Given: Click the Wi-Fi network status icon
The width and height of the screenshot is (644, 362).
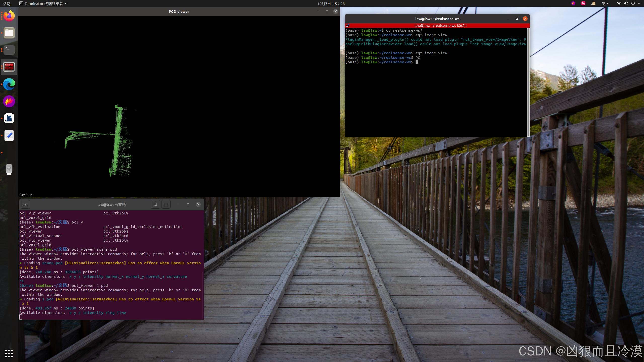Looking at the screenshot, I should [619, 4].
